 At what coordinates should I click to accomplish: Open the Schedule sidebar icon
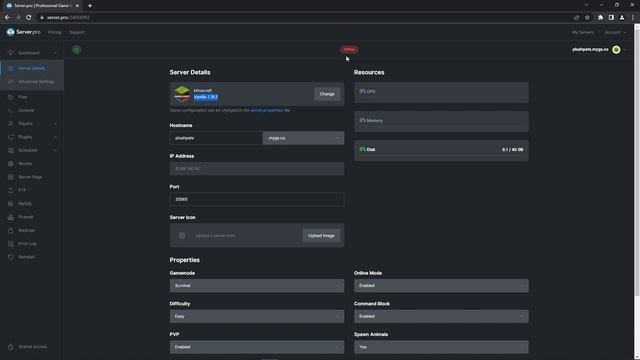11,150
